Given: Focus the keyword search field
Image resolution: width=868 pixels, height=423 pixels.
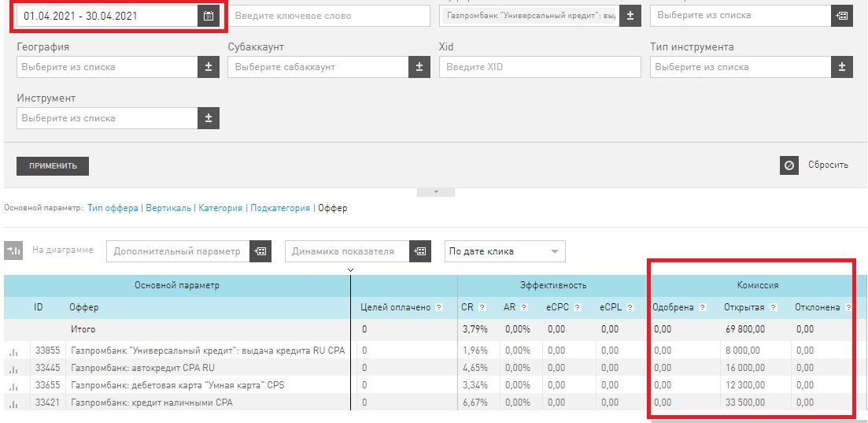Looking at the screenshot, I should [x=329, y=16].
